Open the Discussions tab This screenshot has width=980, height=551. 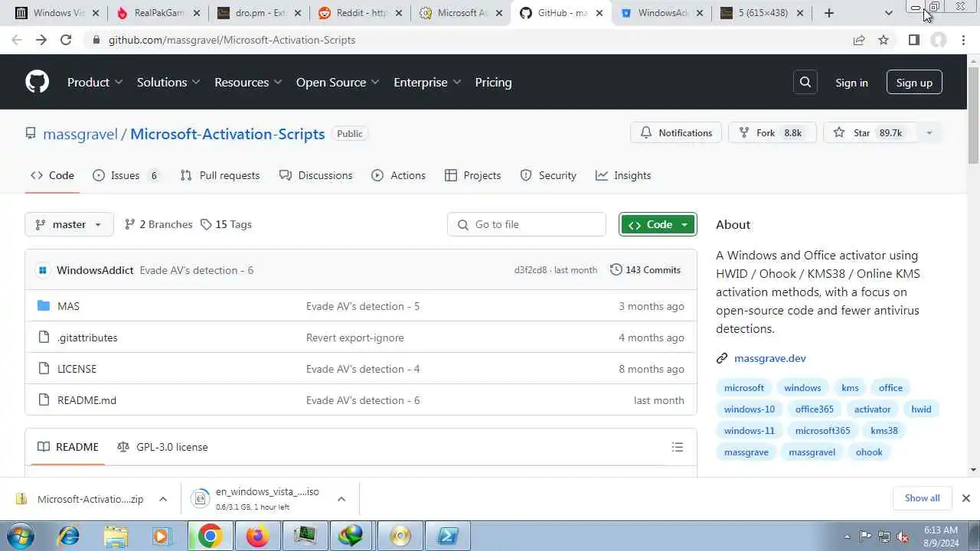point(315,175)
